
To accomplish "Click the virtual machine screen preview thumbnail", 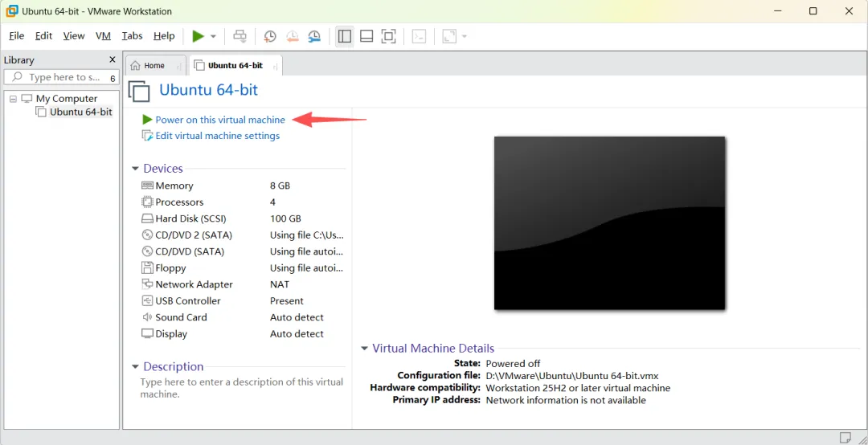I will point(609,223).
